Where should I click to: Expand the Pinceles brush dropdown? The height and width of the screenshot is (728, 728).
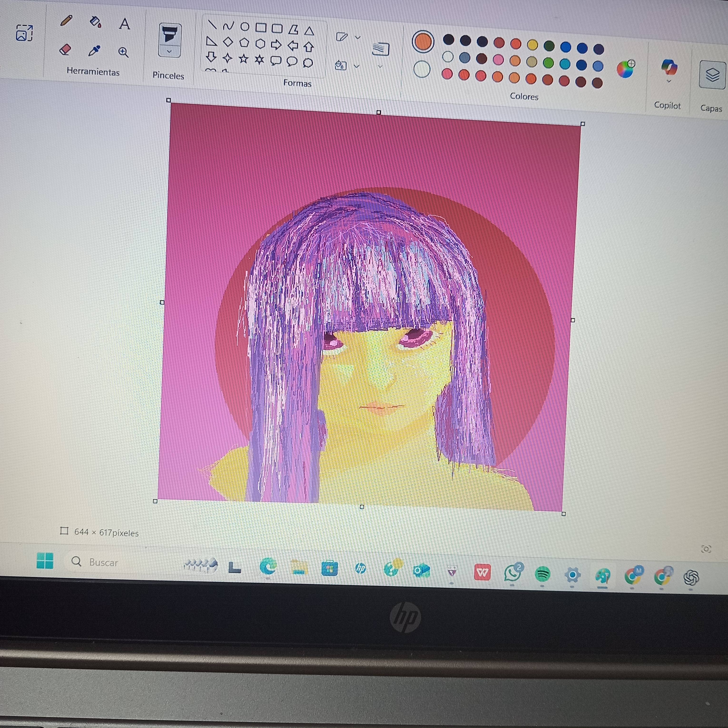(169, 52)
